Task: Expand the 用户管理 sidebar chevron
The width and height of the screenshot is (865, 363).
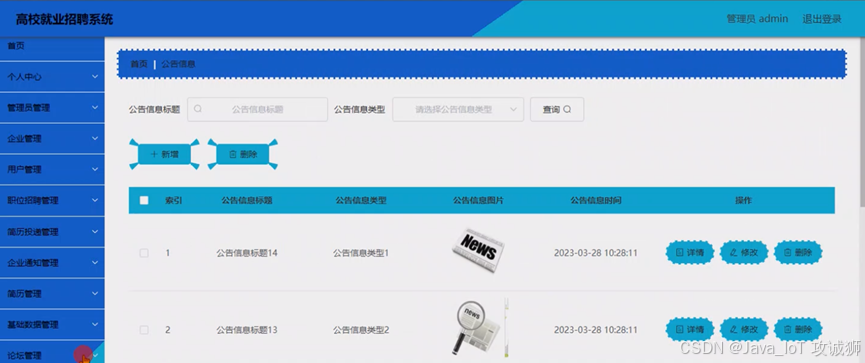Action: click(x=95, y=169)
